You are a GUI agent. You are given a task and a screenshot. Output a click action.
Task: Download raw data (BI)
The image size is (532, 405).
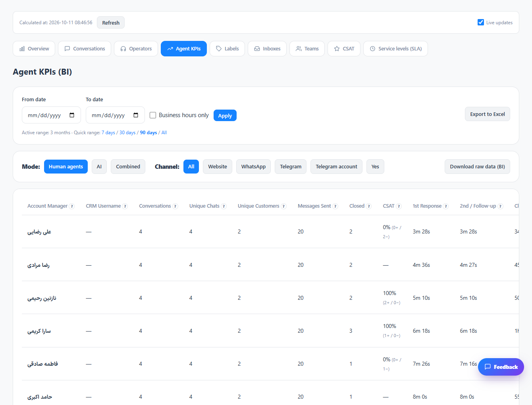click(477, 167)
